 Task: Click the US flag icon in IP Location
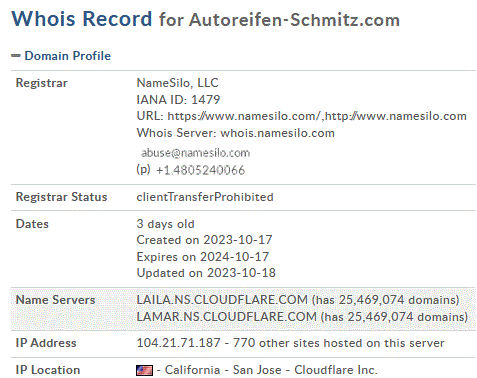click(x=145, y=370)
